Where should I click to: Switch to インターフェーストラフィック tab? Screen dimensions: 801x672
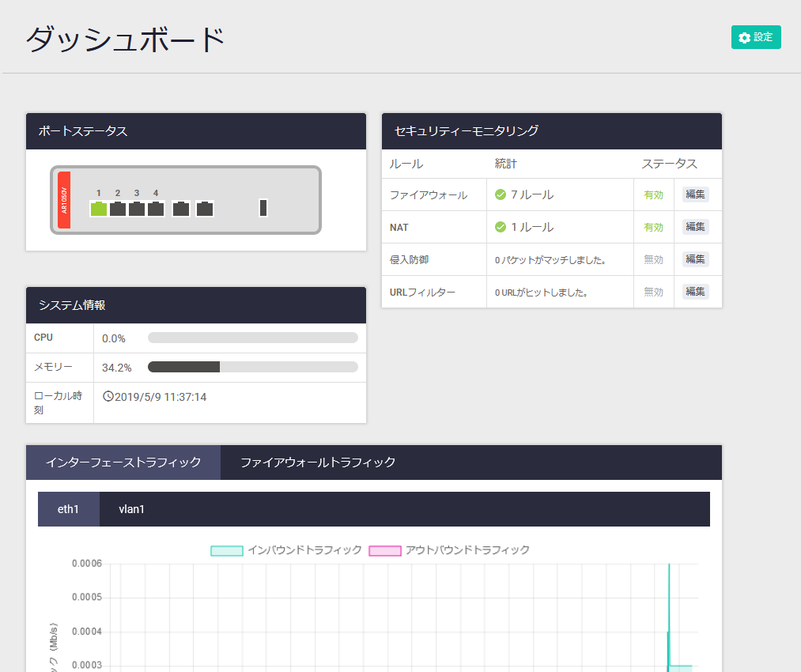(x=123, y=462)
